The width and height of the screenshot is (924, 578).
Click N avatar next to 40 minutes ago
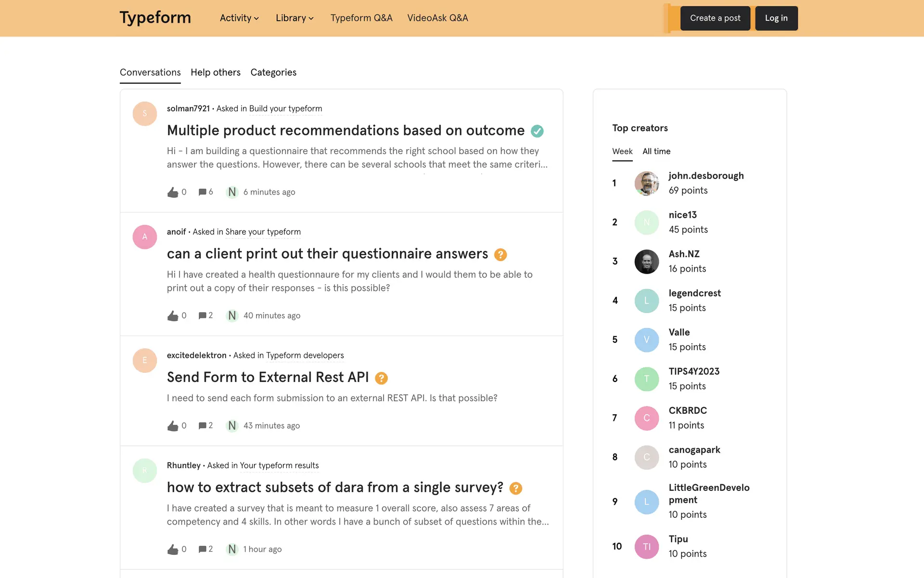232,315
